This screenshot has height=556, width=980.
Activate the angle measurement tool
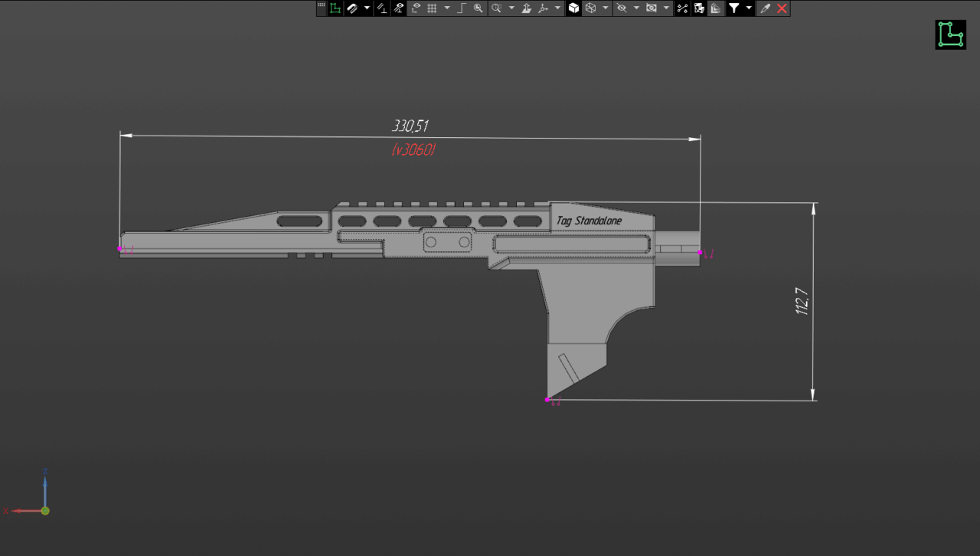[399, 8]
